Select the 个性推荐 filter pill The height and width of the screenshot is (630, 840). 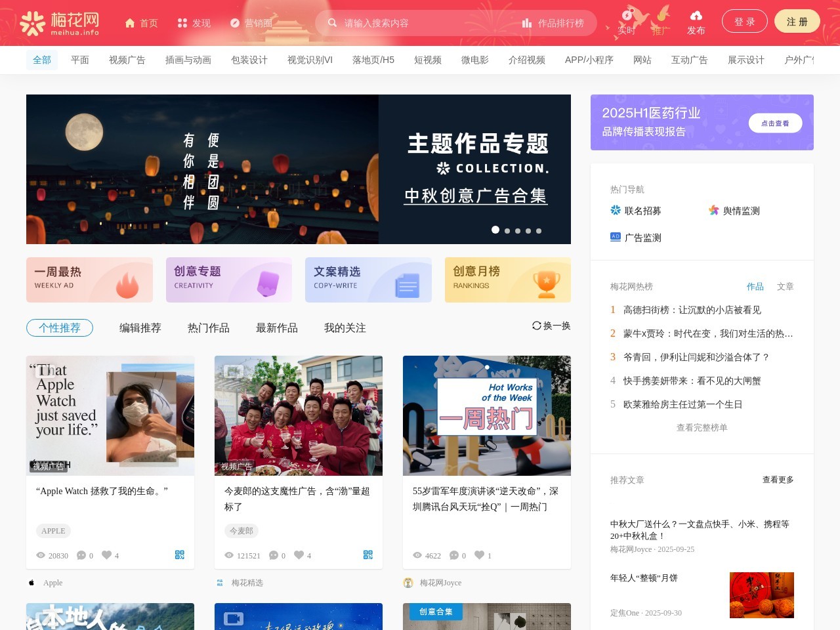pos(60,327)
